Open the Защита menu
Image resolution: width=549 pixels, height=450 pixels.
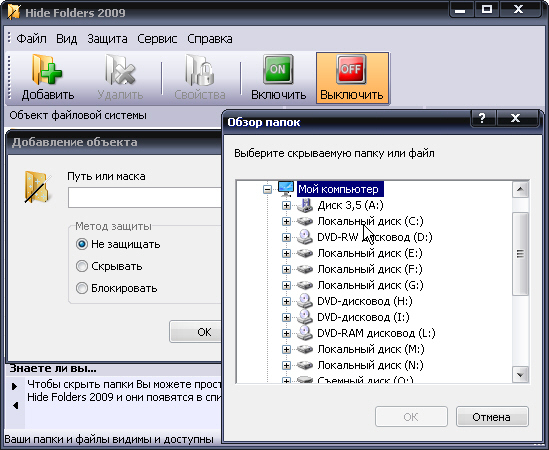pyautogui.click(x=107, y=39)
